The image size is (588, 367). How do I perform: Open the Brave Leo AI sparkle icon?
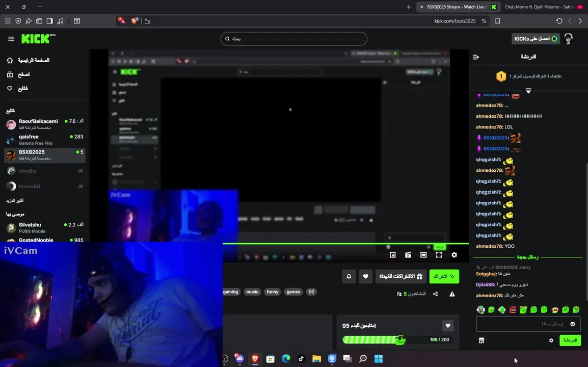[29, 21]
